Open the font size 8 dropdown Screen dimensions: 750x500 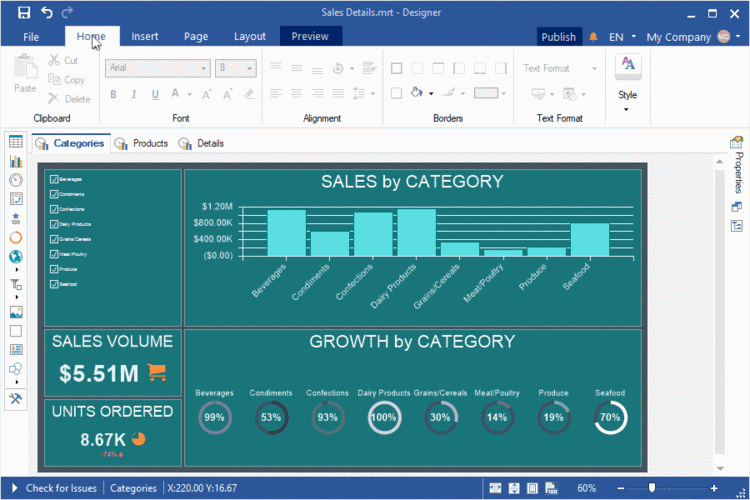[249, 68]
